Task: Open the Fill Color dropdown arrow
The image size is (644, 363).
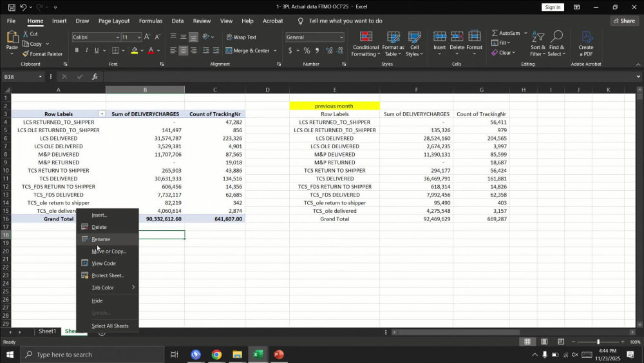Action: (142, 50)
